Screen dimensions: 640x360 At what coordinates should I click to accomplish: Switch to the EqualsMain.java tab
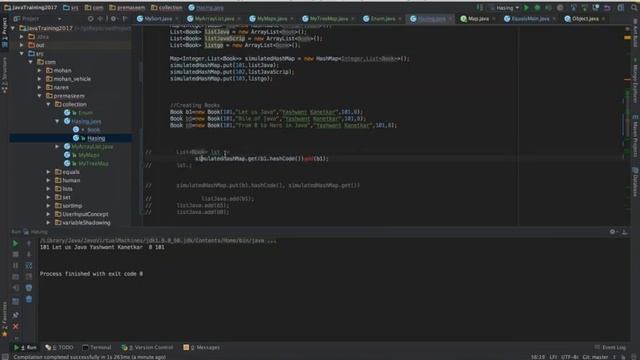[x=530, y=19]
